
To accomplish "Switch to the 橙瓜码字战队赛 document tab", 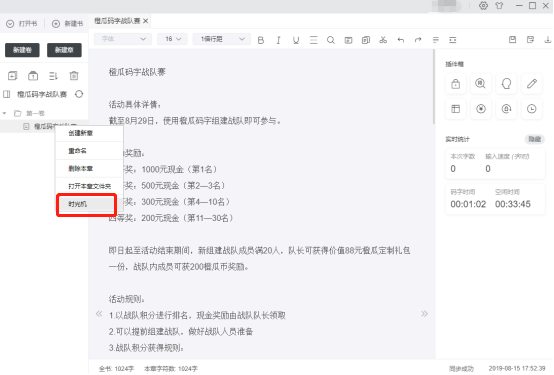I will 117,21.
